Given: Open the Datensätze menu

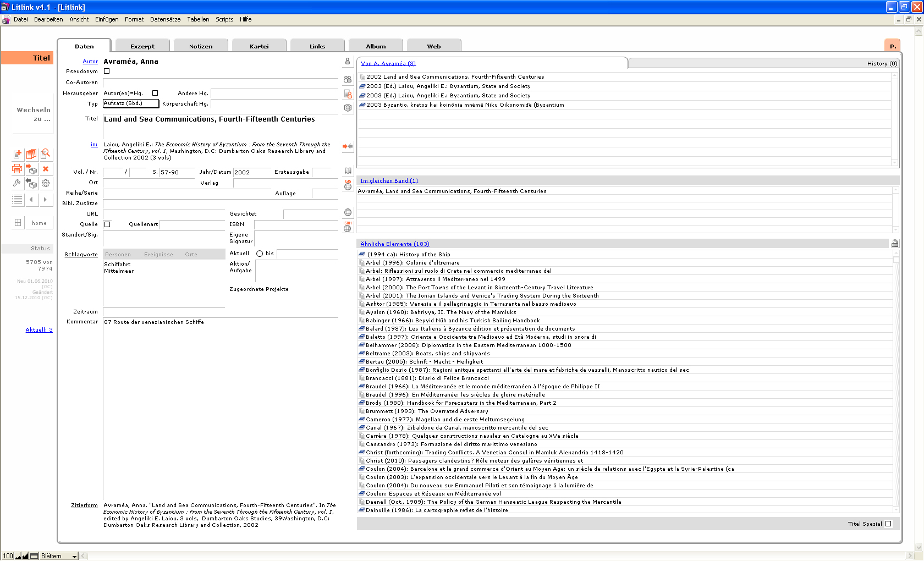Looking at the screenshot, I should click(165, 19).
